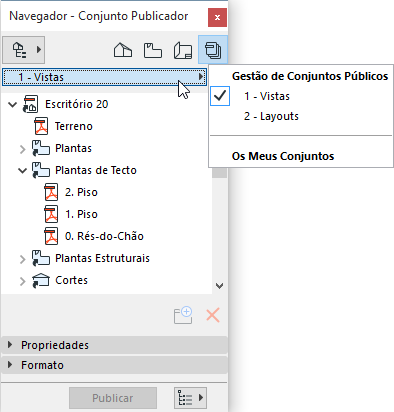Click the Publicar button
Viewport: 394px width, 412px height.
click(x=113, y=398)
